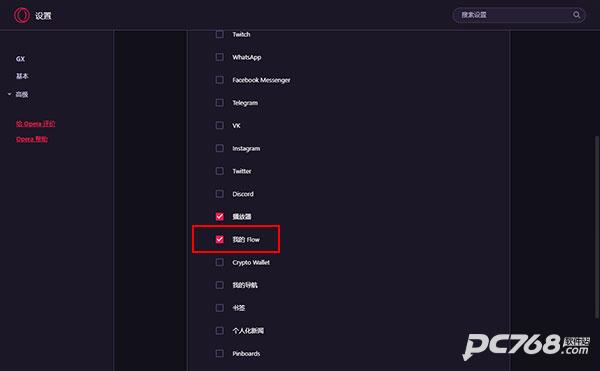The height and width of the screenshot is (371, 600).
Task: Open the Rate Opera link
Action: click(36, 124)
